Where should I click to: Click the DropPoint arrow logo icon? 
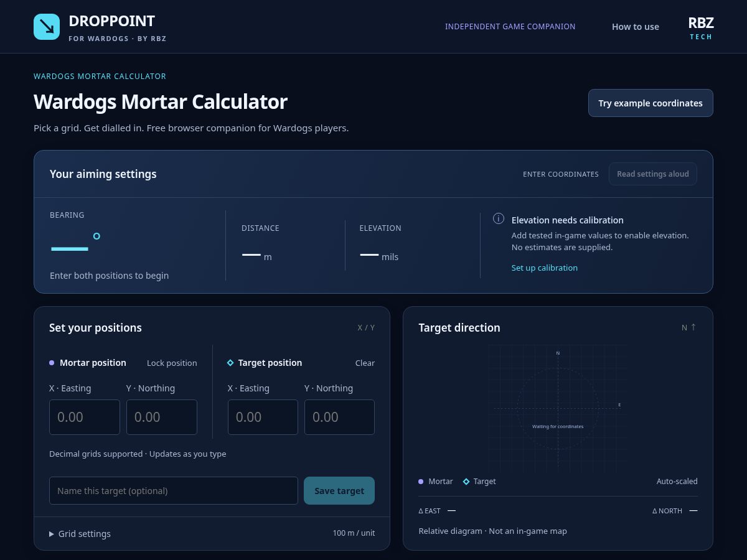[47, 27]
